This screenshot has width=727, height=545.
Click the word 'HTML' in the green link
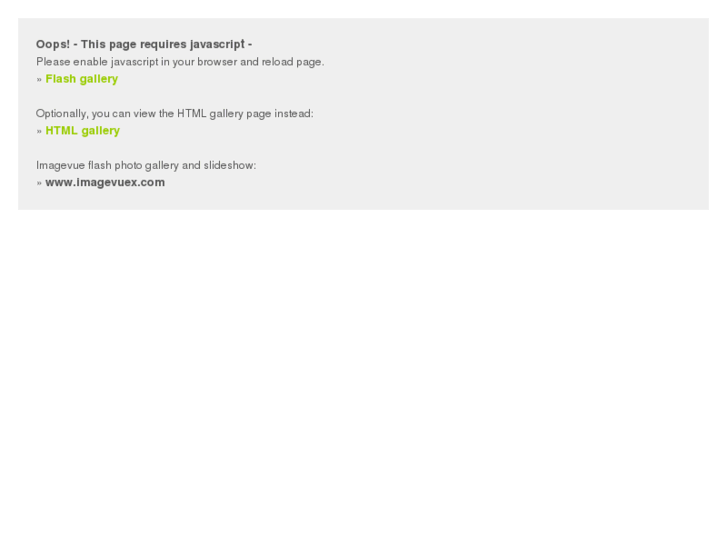[x=62, y=131]
